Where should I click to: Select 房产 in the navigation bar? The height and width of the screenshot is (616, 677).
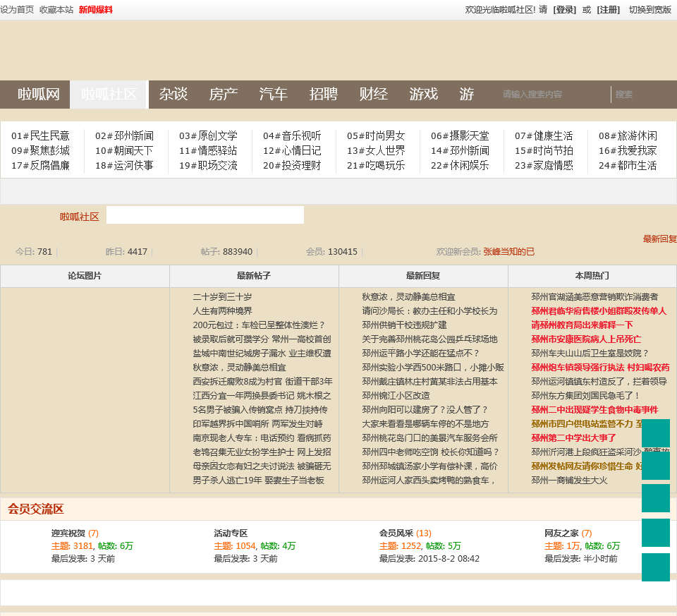(223, 95)
